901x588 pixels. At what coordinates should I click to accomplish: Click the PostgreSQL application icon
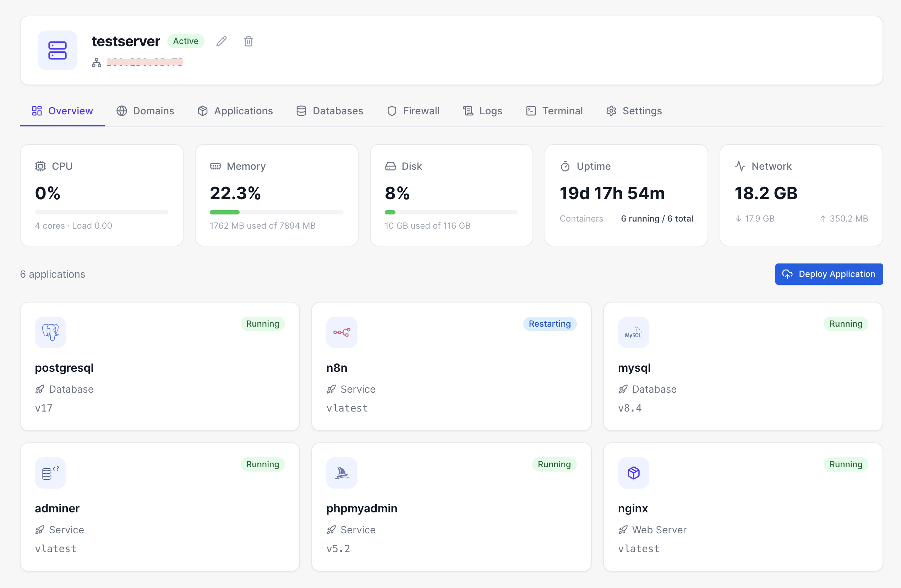pos(50,332)
